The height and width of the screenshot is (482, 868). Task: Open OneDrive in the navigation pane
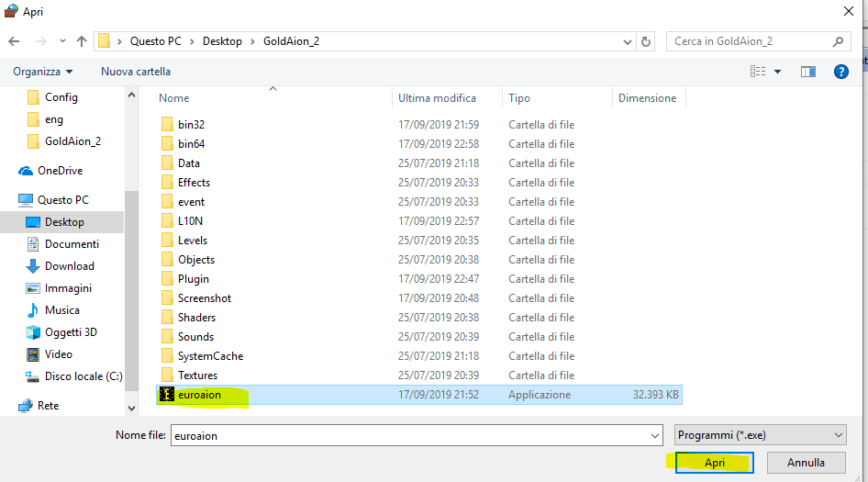click(x=60, y=171)
